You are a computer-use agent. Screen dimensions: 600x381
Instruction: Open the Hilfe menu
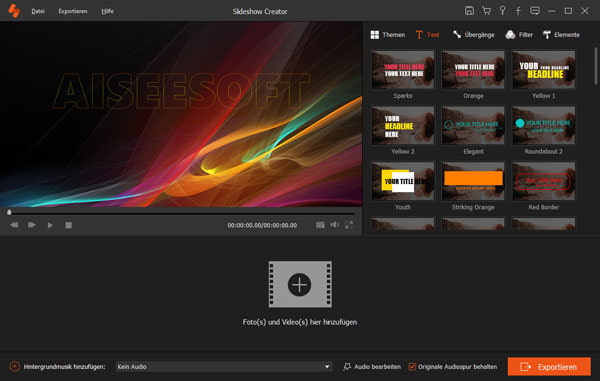pyautogui.click(x=108, y=11)
